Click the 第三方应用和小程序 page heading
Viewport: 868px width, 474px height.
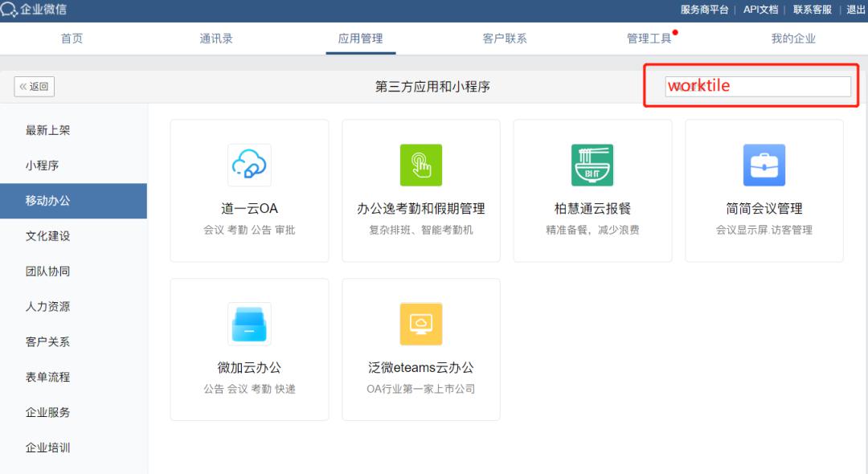point(432,87)
